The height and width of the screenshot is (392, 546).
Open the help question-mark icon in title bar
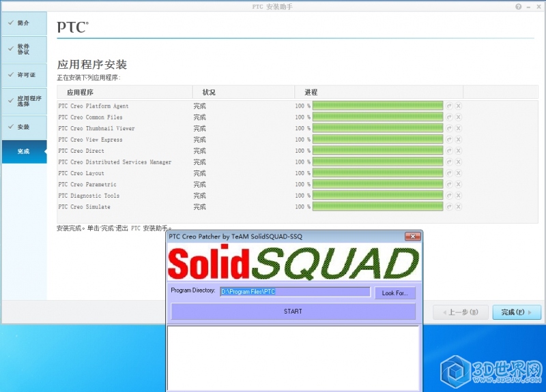[519, 7]
